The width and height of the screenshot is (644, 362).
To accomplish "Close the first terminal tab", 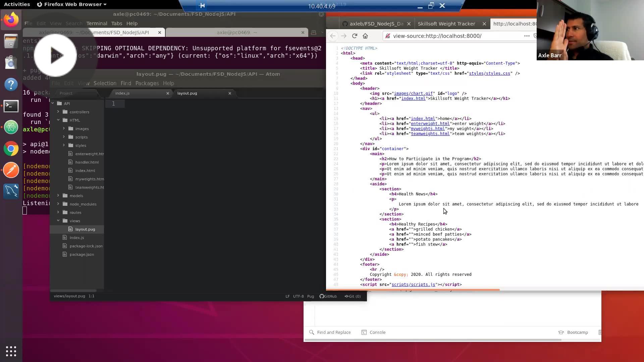I will 160,33.
